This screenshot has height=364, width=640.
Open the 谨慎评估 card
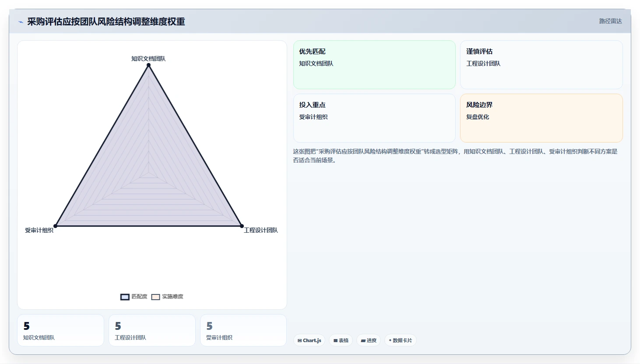pyautogui.click(x=542, y=65)
